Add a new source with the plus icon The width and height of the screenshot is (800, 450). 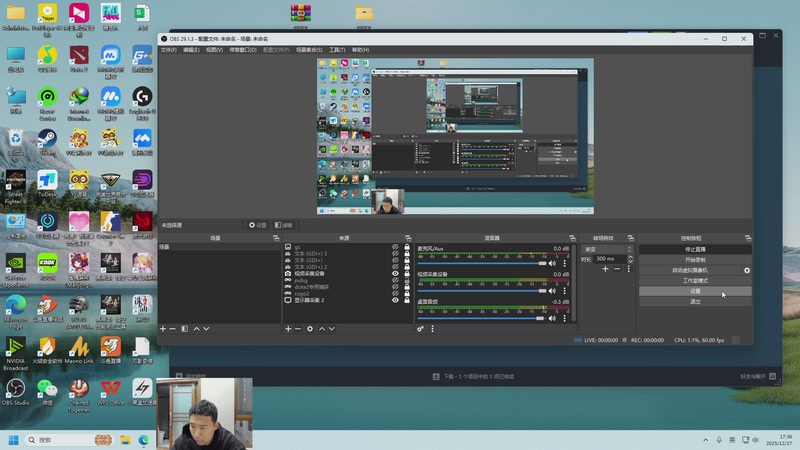(288, 329)
